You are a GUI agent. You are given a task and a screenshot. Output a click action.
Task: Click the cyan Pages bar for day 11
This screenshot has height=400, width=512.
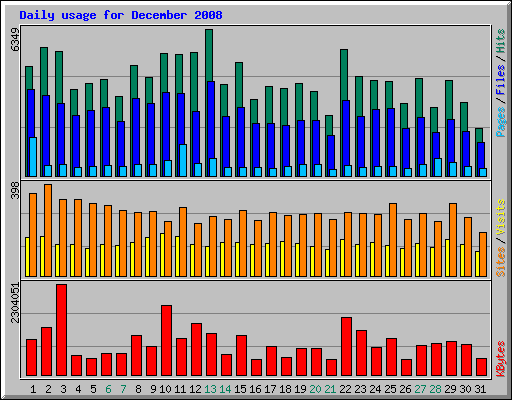(x=183, y=160)
